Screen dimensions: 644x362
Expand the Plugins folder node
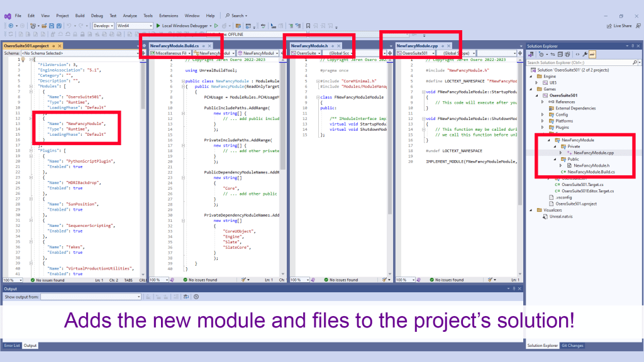click(x=543, y=127)
